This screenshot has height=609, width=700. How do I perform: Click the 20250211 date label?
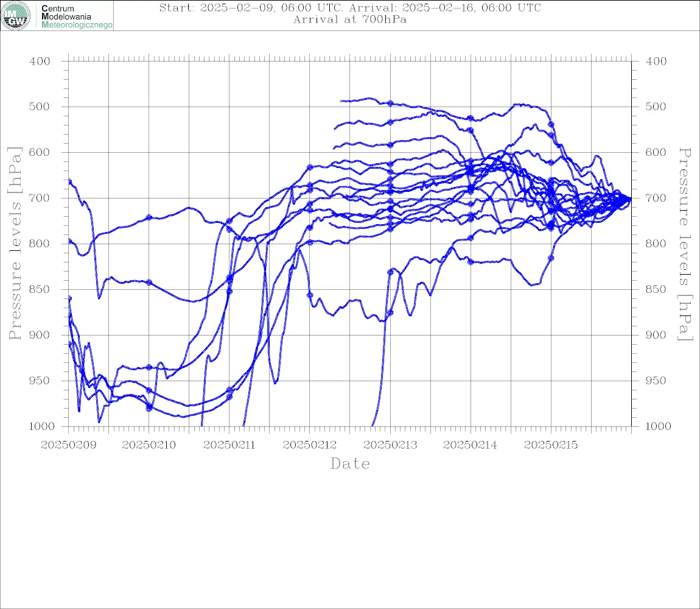pos(229,445)
